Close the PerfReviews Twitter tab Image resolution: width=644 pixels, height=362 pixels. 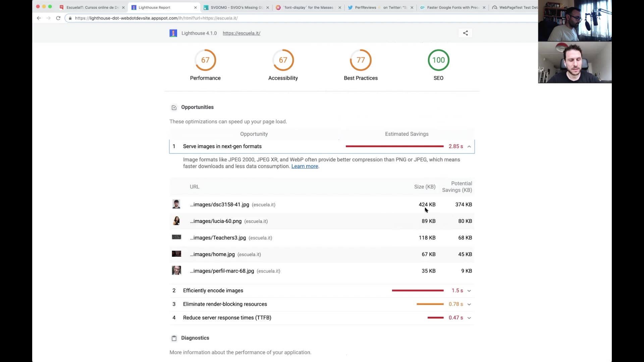[412, 7]
